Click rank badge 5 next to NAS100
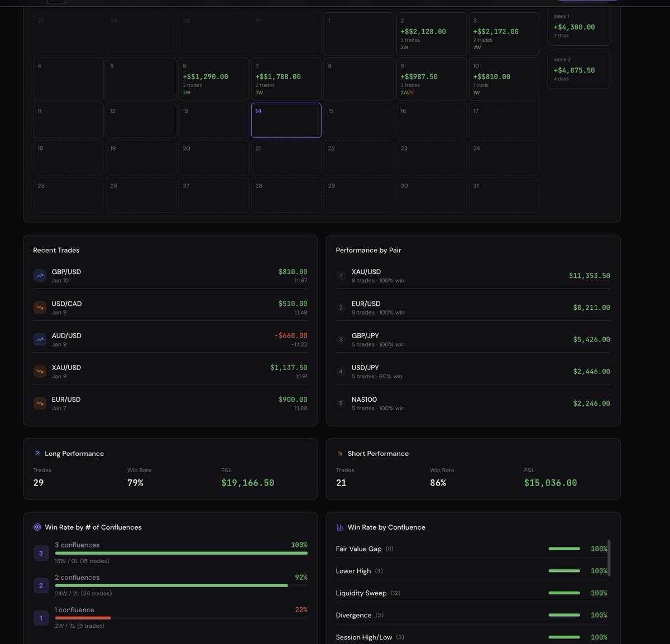Screen dimensions: 670x644 click(x=341, y=403)
